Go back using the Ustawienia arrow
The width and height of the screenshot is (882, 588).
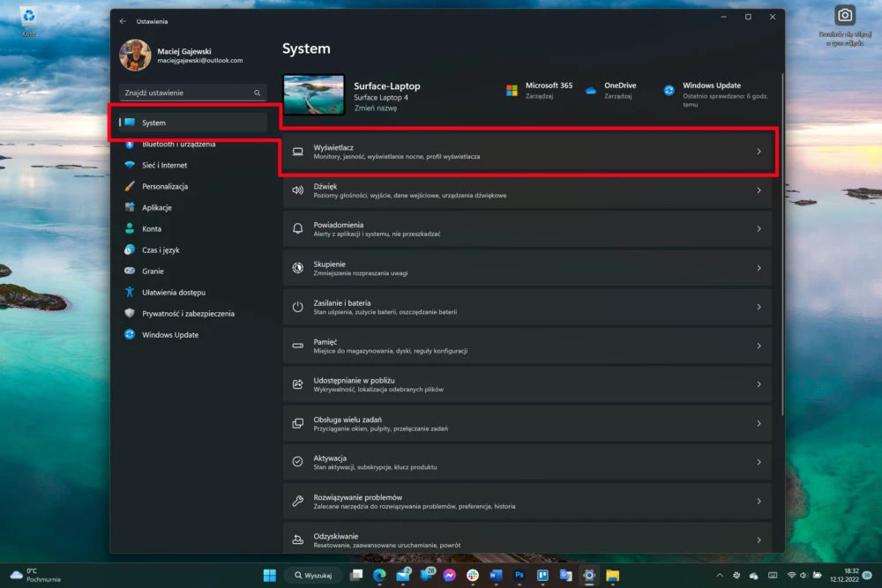pos(123,21)
